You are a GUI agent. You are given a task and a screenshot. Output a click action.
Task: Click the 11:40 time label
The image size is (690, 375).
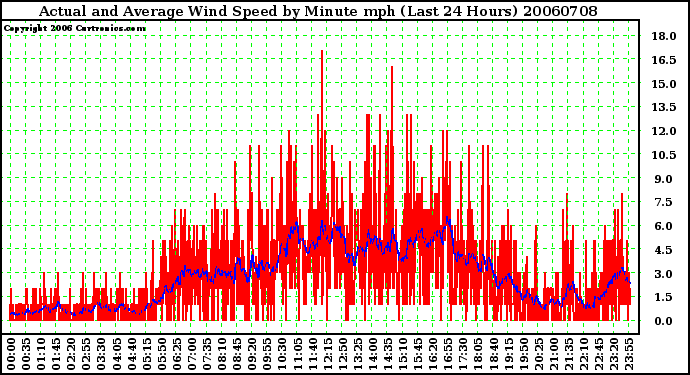click(x=312, y=354)
